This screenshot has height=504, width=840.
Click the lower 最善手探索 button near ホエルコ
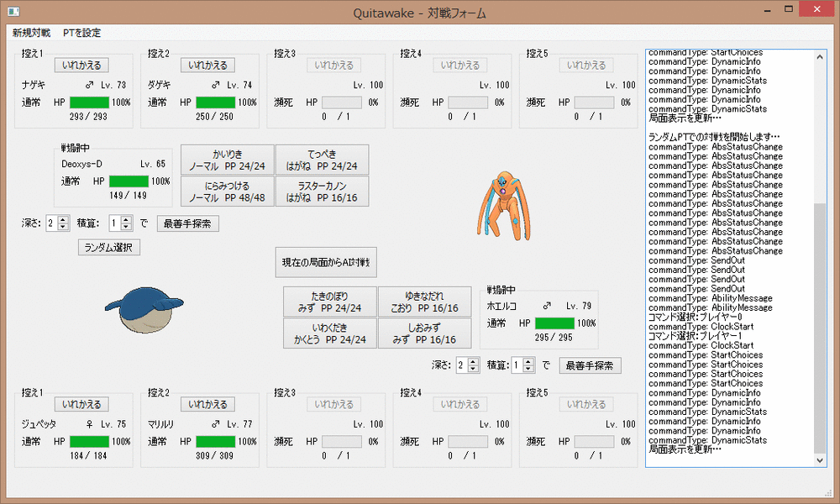590,365
